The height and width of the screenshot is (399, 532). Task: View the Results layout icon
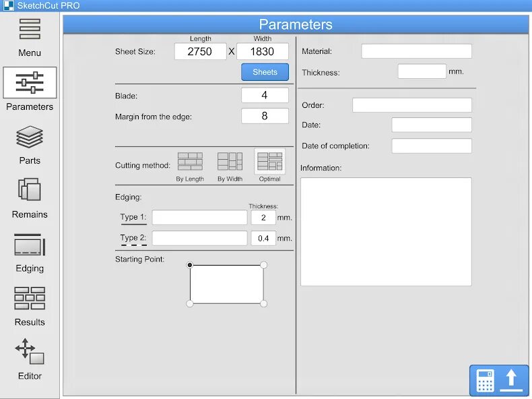(30, 298)
